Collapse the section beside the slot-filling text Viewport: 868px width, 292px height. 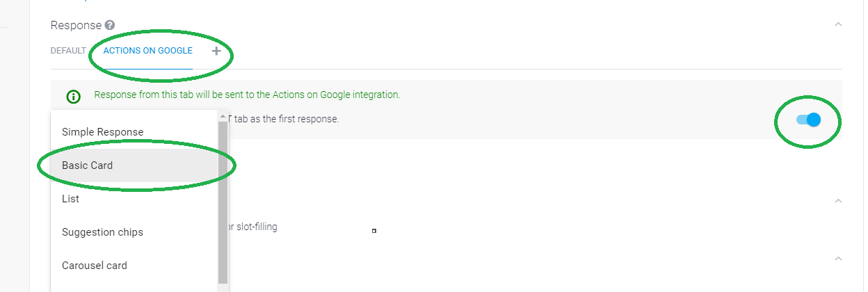(838, 201)
